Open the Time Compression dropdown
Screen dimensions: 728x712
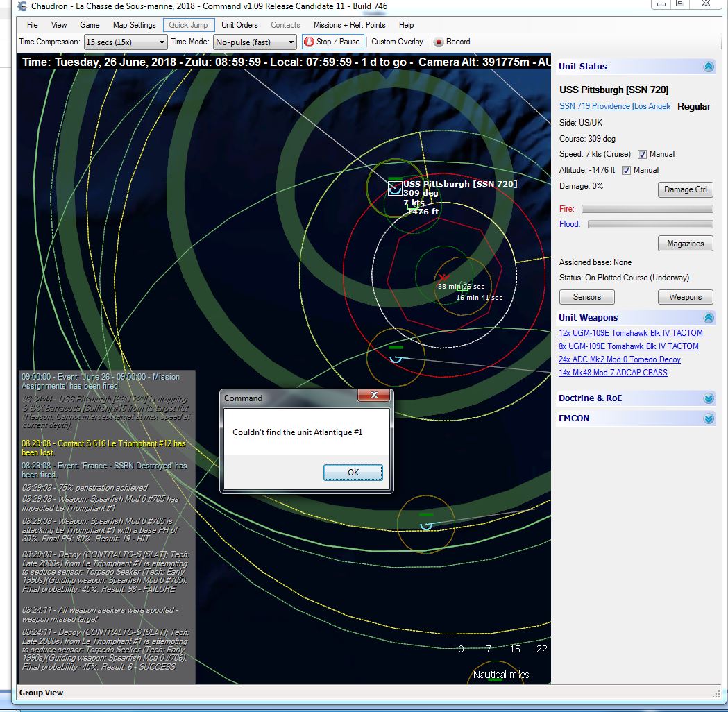pyautogui.click(x=126, y=42)
